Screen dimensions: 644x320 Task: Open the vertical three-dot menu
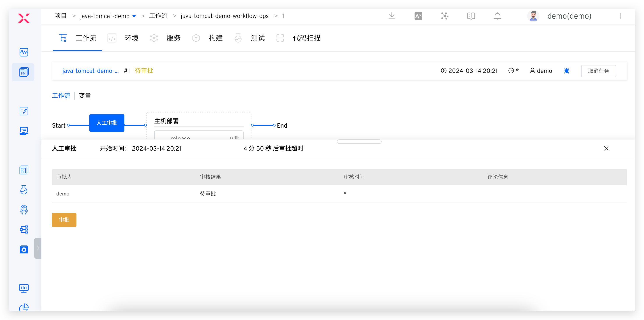[621, 16]
